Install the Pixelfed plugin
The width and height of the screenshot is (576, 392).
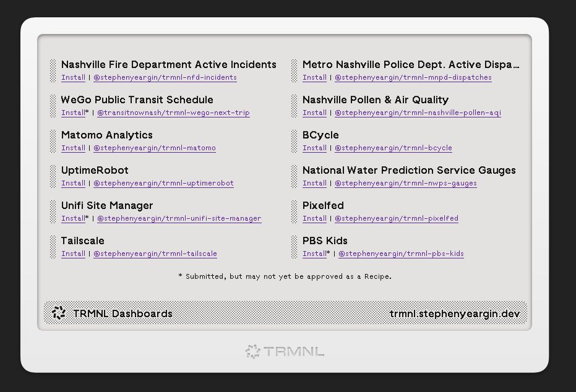pyautogui.click(x=314, y=218)
